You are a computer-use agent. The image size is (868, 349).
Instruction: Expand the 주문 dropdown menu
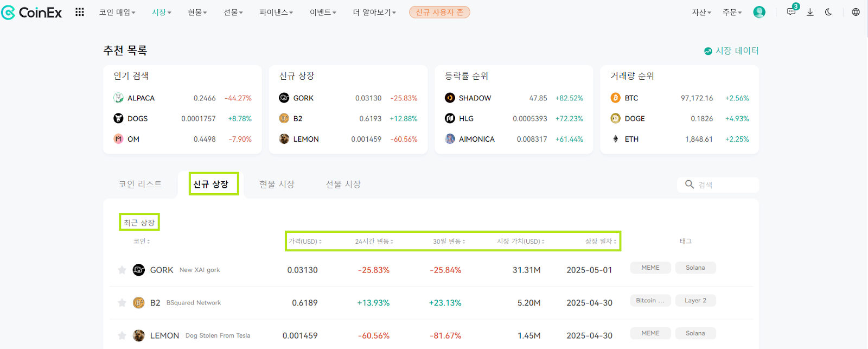pos(732,12)
